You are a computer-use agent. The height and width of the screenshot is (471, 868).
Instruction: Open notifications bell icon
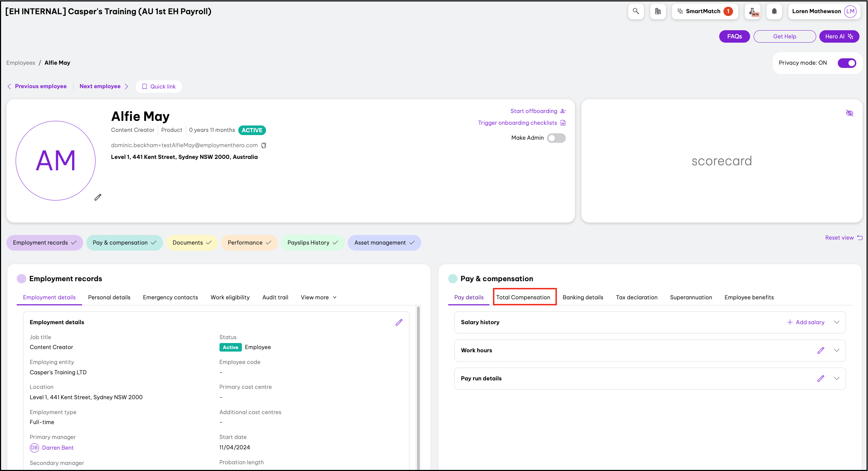[774, 11]
